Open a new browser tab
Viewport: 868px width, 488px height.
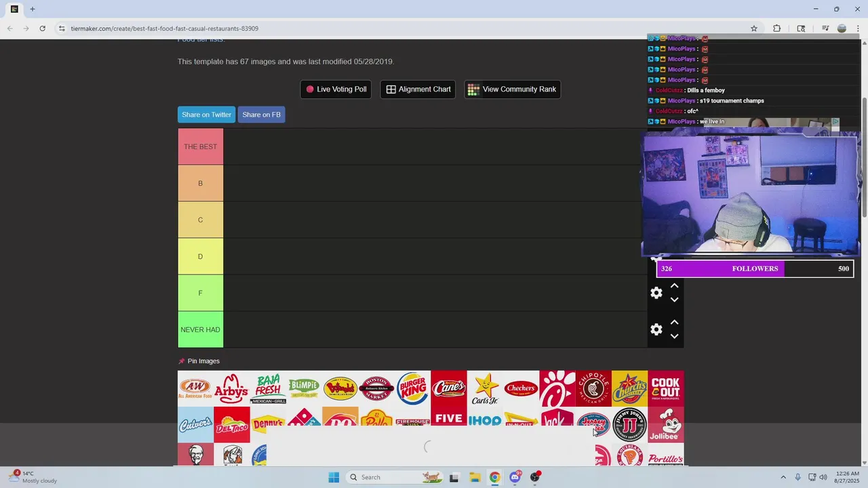32,9
